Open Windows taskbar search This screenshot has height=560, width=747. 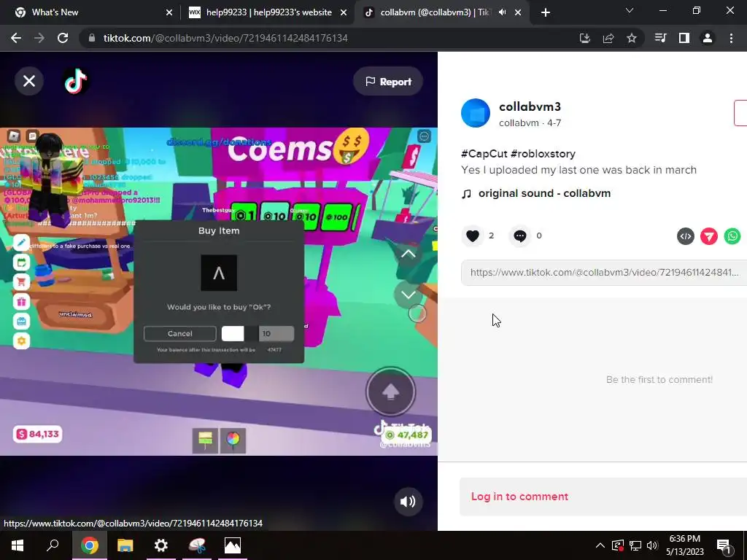pyautogui.click(x=53, y=545)
